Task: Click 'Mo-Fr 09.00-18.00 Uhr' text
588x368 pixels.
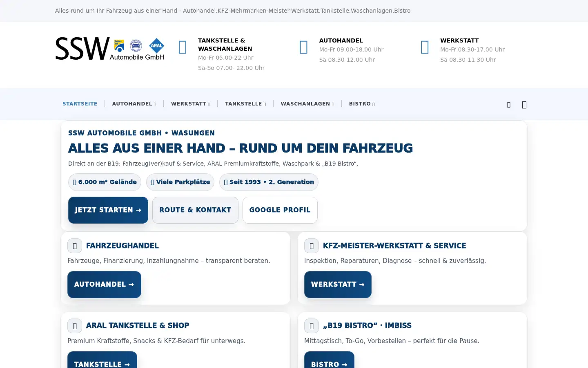Action: coord(351,49)
